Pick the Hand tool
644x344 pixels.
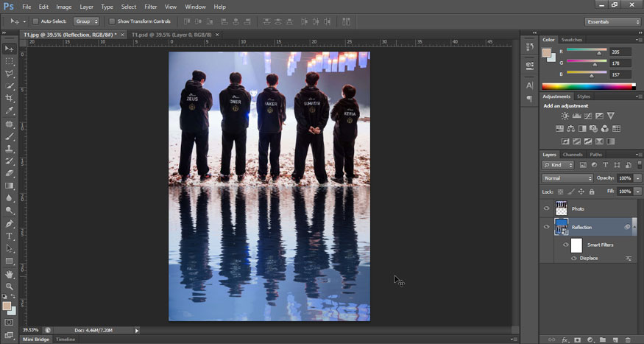pos(10,274)
